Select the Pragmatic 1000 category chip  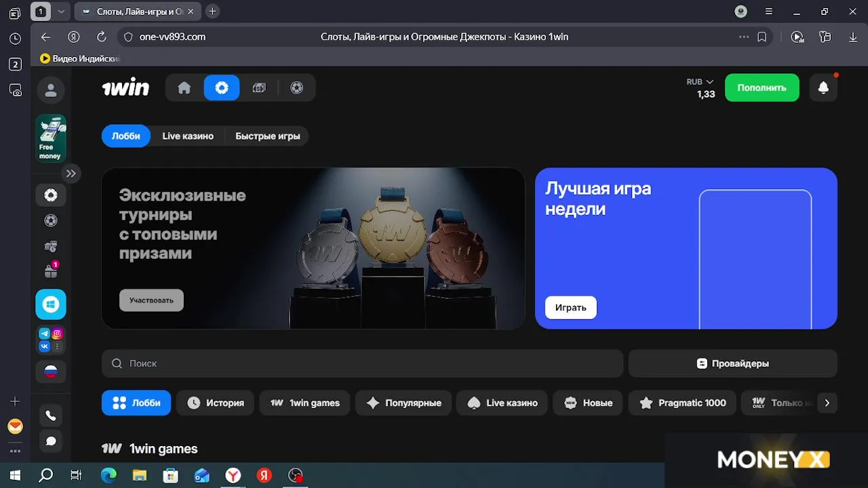click(682, 403)
